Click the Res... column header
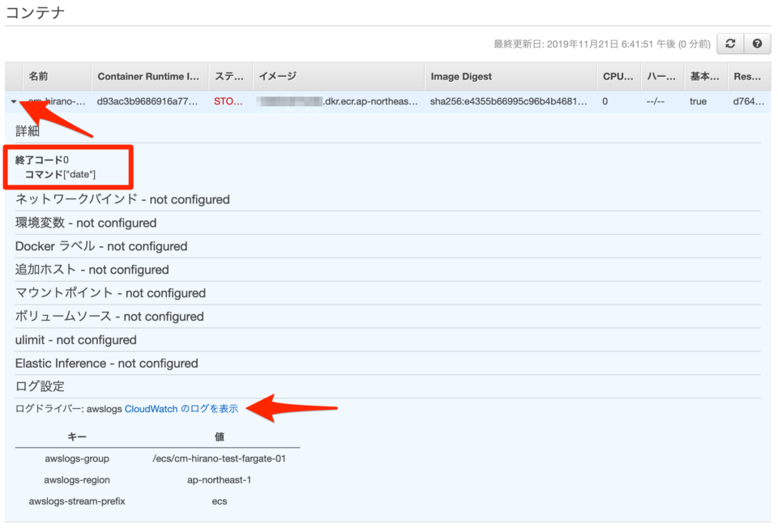This screenshot has height=532, width=778. (x=747, y=76)
